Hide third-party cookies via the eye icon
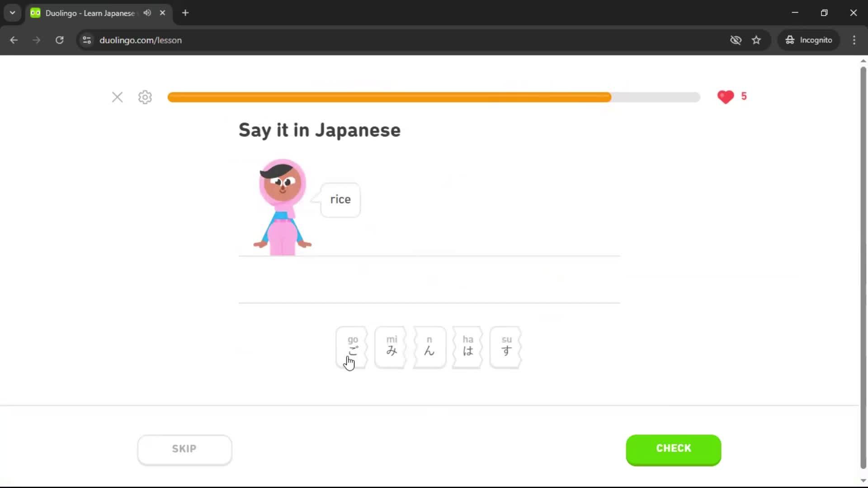Screen dimensions: 868x488 click(x=736, y=40)
